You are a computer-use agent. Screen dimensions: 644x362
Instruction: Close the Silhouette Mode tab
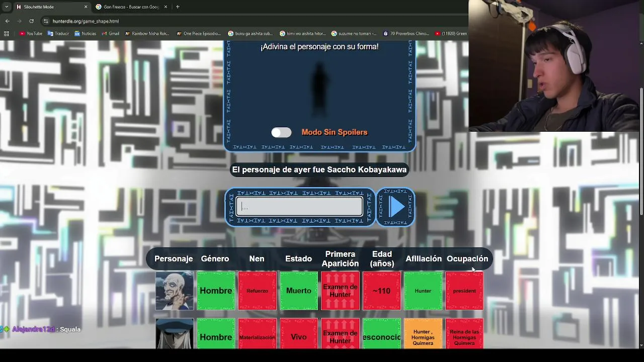86,7
